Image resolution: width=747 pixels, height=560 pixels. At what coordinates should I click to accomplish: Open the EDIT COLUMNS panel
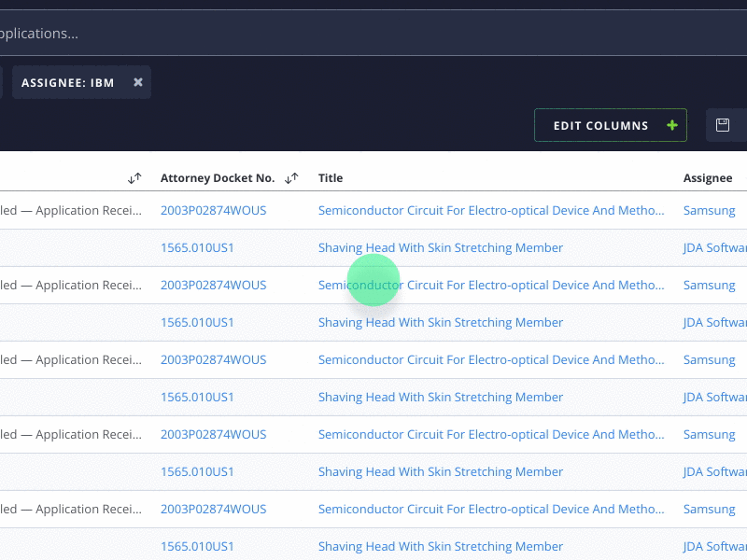point(611,125)
